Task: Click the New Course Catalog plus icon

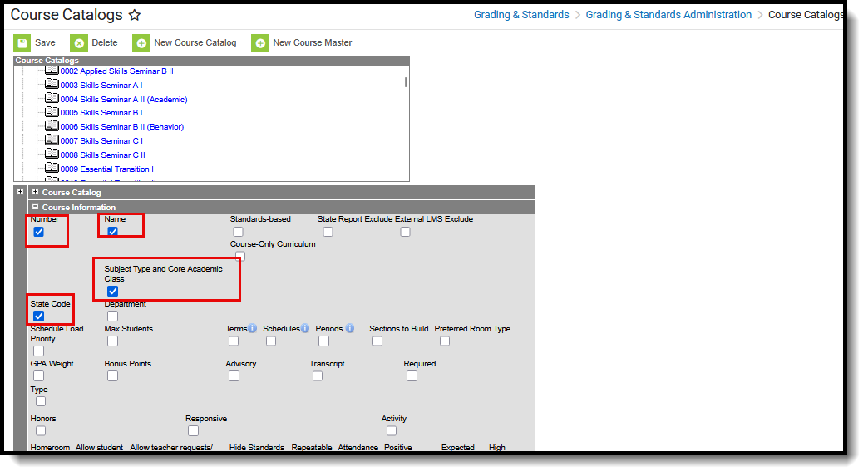Action: (141, 43)
